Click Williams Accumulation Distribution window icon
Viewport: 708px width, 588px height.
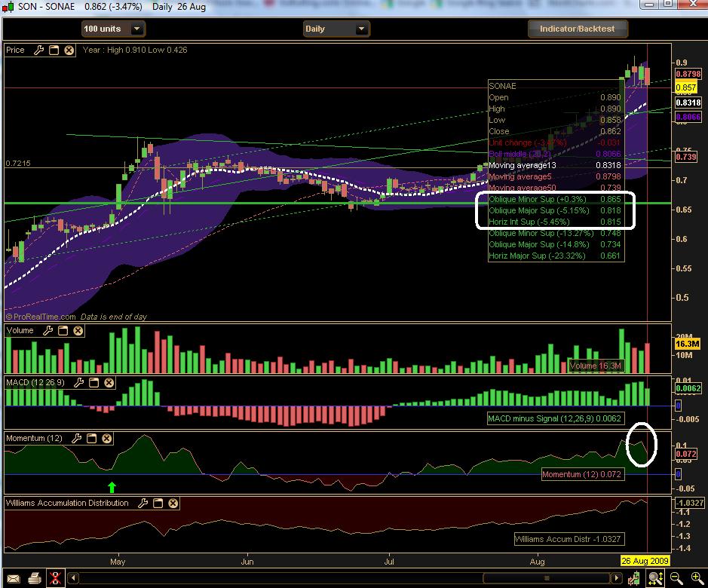click(158, 503)
